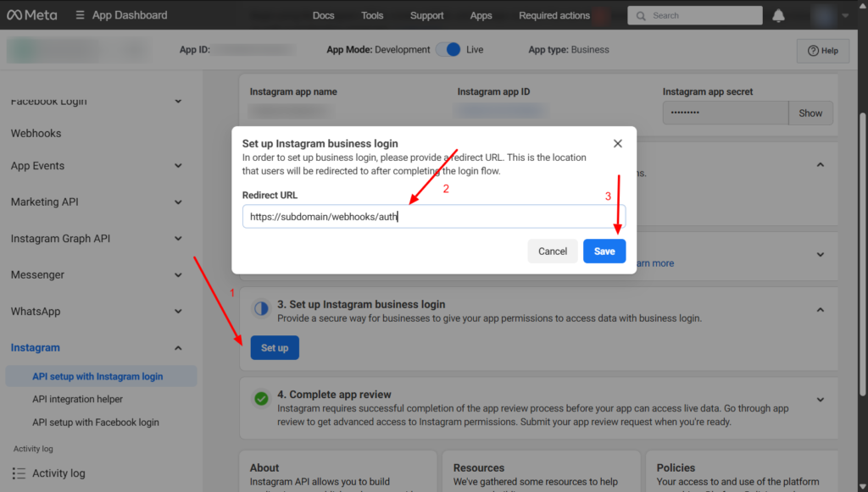
Task: Toggle App Mode to Live
Action: [448, 50]
